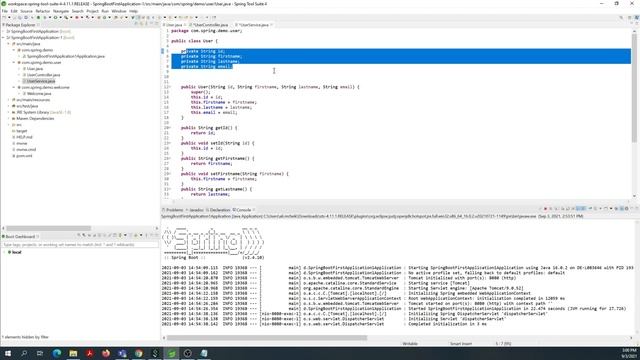This screenshot has width=640, height=360.
Task: Open the Refactor menu
Action: pos(42,11)
